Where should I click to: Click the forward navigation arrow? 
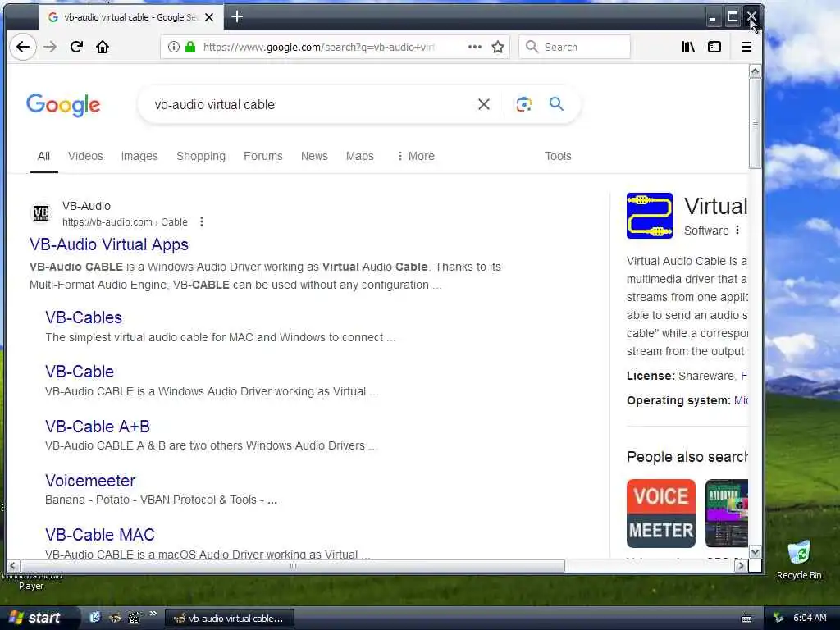pos(50,47)
